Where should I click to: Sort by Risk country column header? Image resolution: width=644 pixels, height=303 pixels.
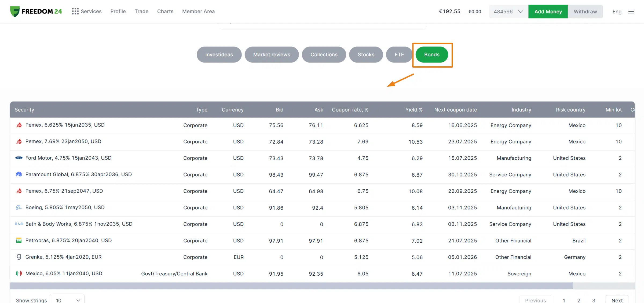570,109
